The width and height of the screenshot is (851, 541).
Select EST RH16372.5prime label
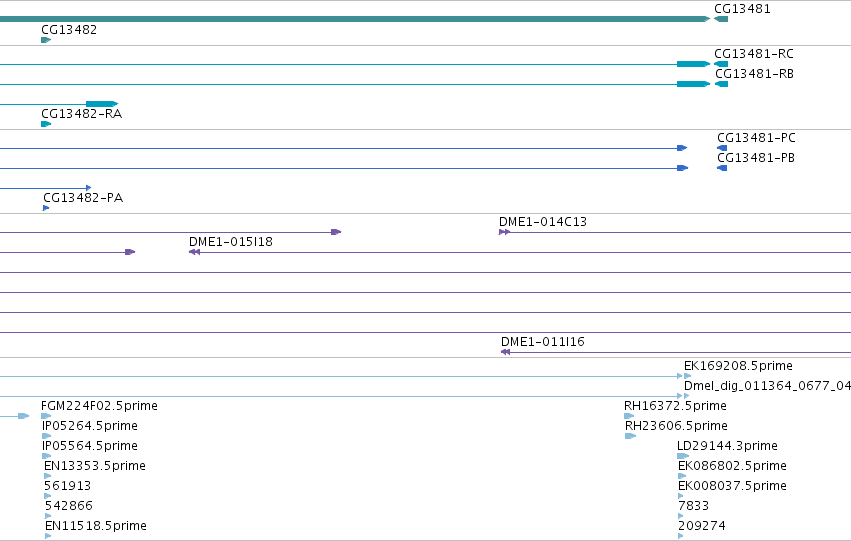pyautogui.click(x=675, y=406)
